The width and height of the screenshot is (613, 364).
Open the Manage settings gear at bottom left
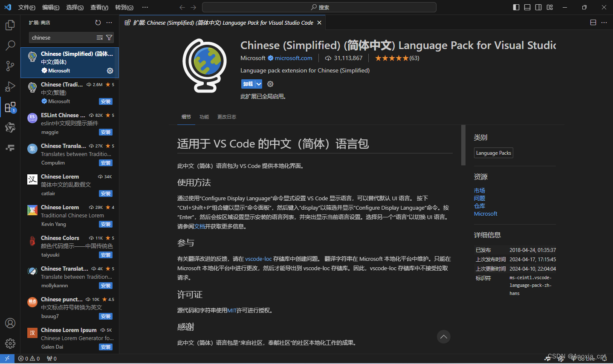pyautogui.click(x=10, y=344)
